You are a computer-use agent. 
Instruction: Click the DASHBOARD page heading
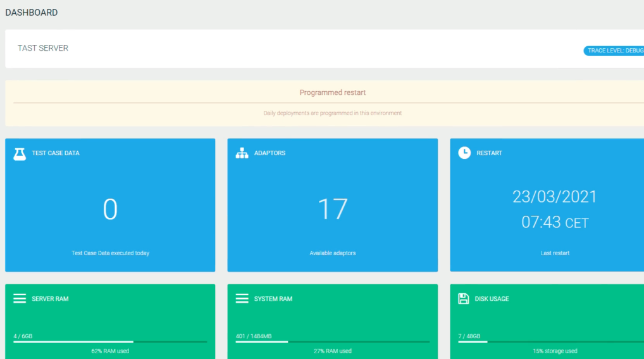(x=32, y=13)
